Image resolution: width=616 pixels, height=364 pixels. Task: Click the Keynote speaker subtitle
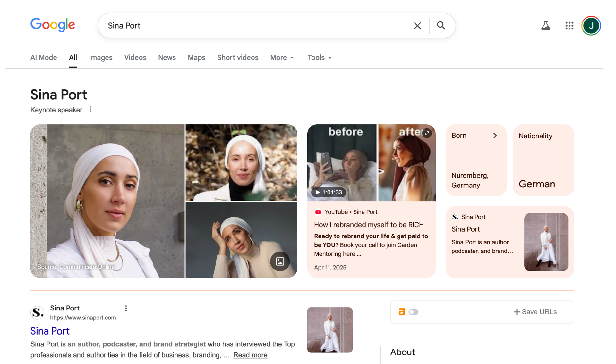[56, 110]
